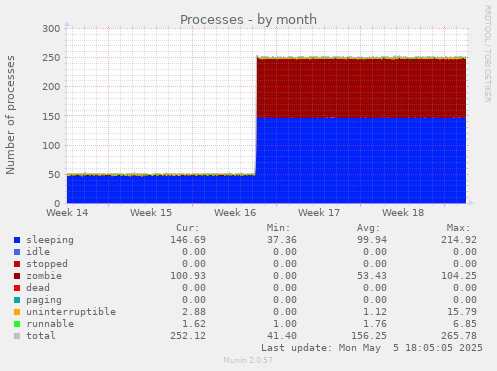The image size is (497, 371).
Task: Click the 'idle' legend label
Action: (38, 252)
